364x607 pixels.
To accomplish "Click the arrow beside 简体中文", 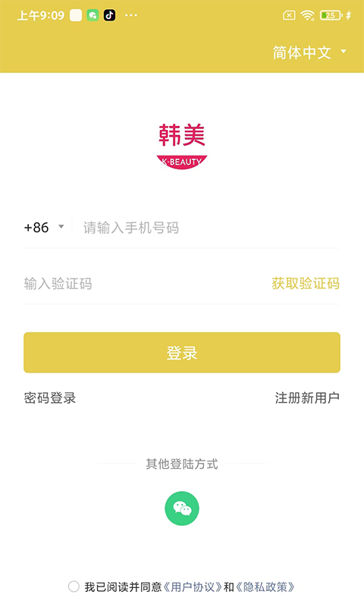I will 344,51.
